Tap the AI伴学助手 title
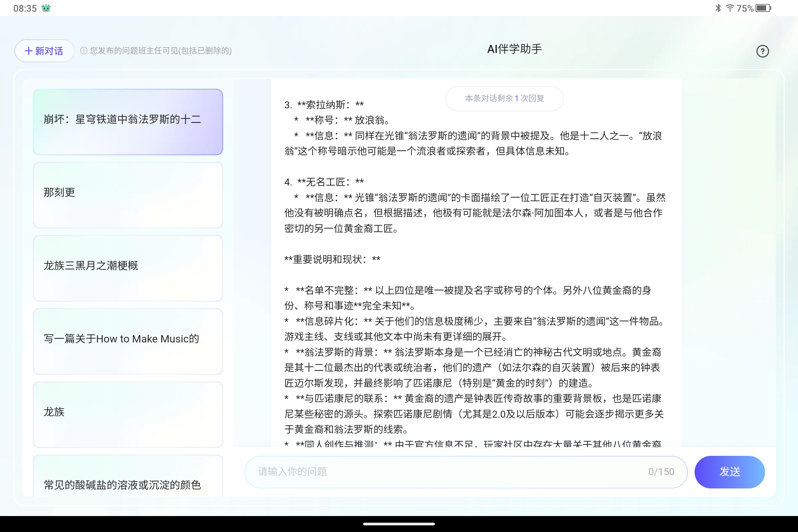Image resolution: width=798 pixels, height=532 pixels. pyautogui.click(x=514, y=49)
